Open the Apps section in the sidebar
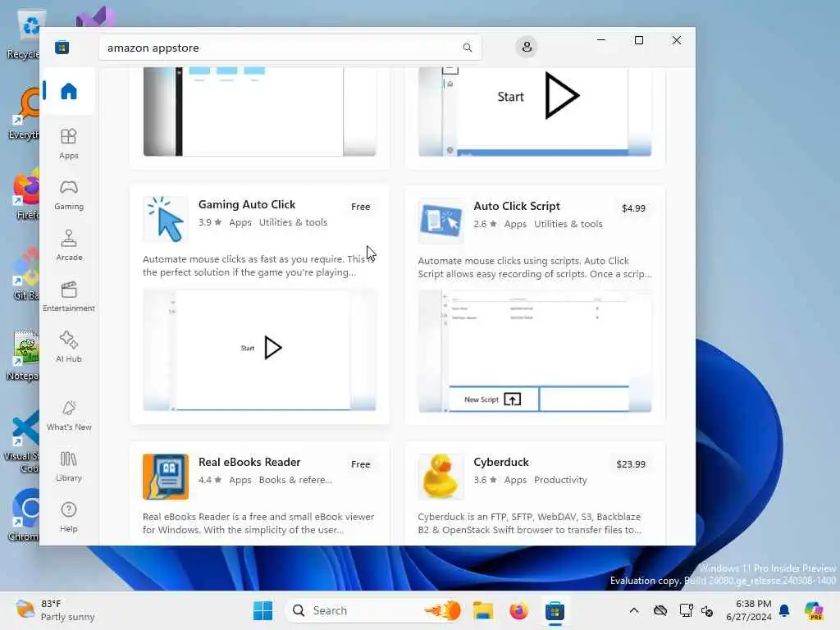This screenshot has height=630, width=840. pos(69,144)
